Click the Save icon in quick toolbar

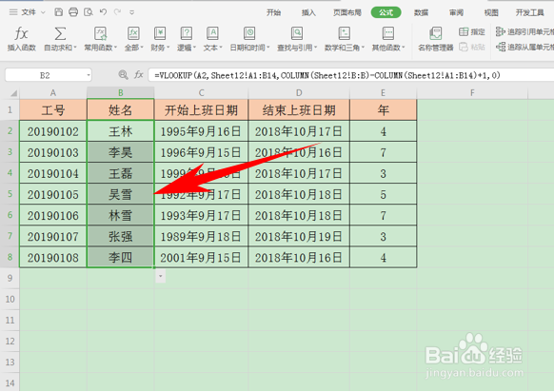[59, 12]
